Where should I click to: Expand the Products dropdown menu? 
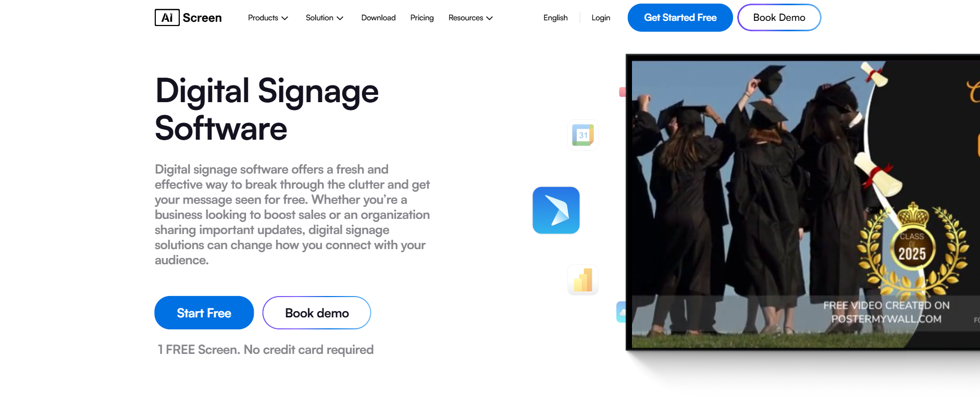[x=268, y=18]
